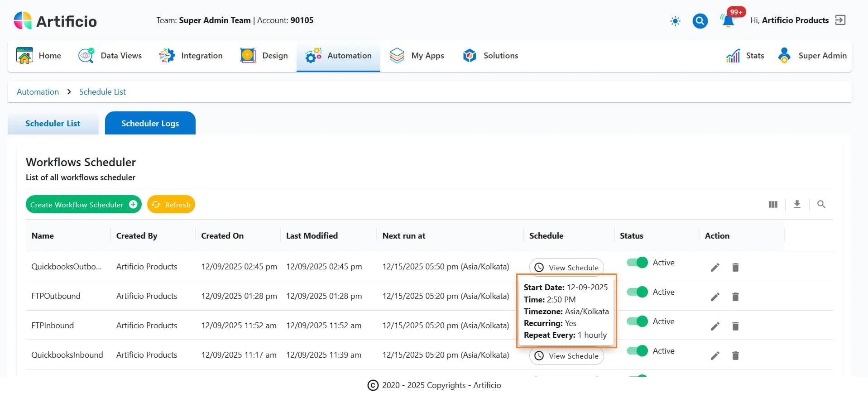Viewport: 868px width, 393px height.
Task: Open the global search magnifier icon
Action: click(700, 21)
